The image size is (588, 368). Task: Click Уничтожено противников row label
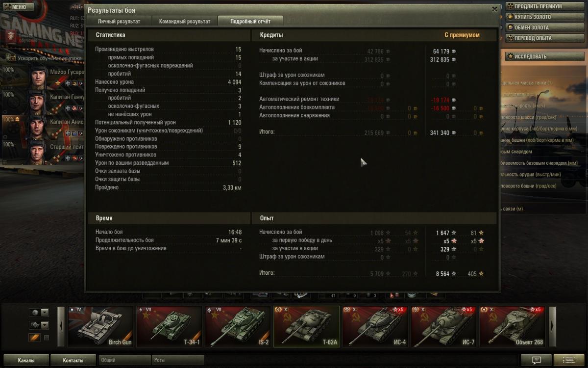126,155
